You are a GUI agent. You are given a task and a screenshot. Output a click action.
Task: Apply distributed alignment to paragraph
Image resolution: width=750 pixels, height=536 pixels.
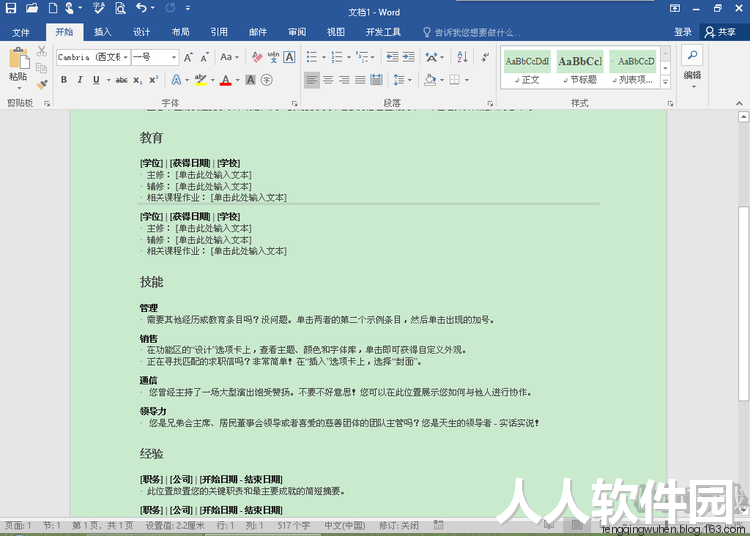[x=376, y=80]
